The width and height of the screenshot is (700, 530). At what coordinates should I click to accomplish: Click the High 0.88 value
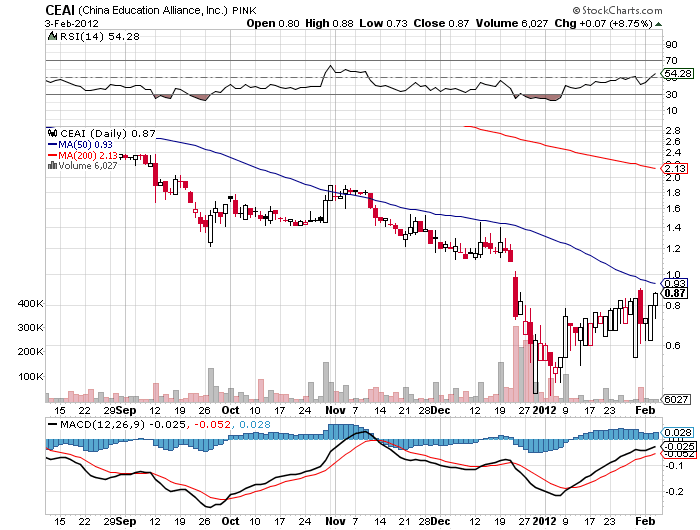(x=329, y=23)
